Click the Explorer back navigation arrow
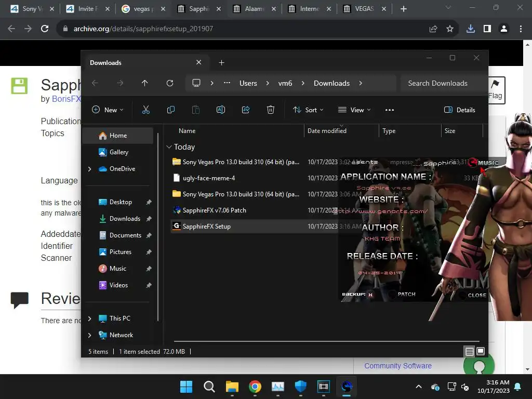Image resolution: width=532 pixels, height=399 pixels. [x=95, y=83]
